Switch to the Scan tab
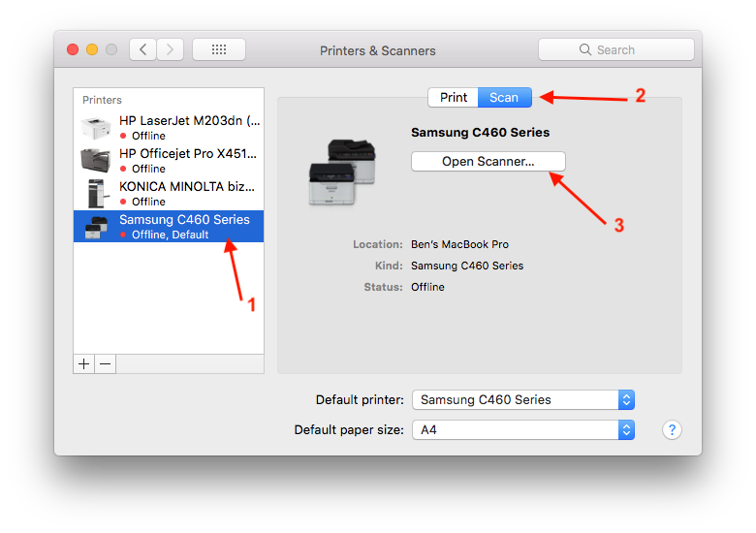The width and height of the screenshot is (756, 533). (504, 97)
